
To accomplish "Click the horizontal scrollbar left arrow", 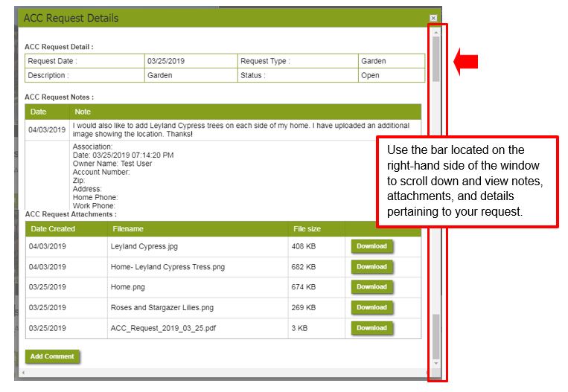I will [23, 373].
